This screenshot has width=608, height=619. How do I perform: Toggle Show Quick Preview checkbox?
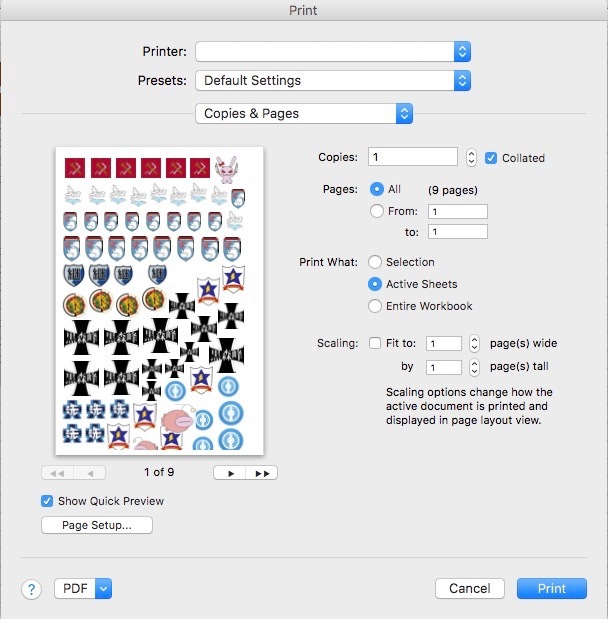pos(47,501)
